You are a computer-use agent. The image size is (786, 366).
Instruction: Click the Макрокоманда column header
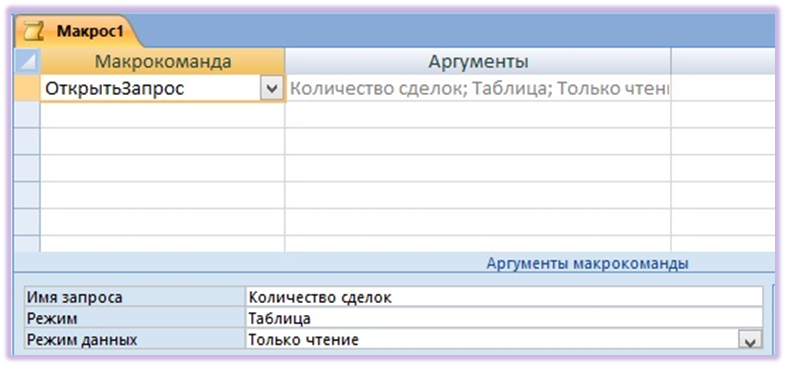(x=162, y=62)
